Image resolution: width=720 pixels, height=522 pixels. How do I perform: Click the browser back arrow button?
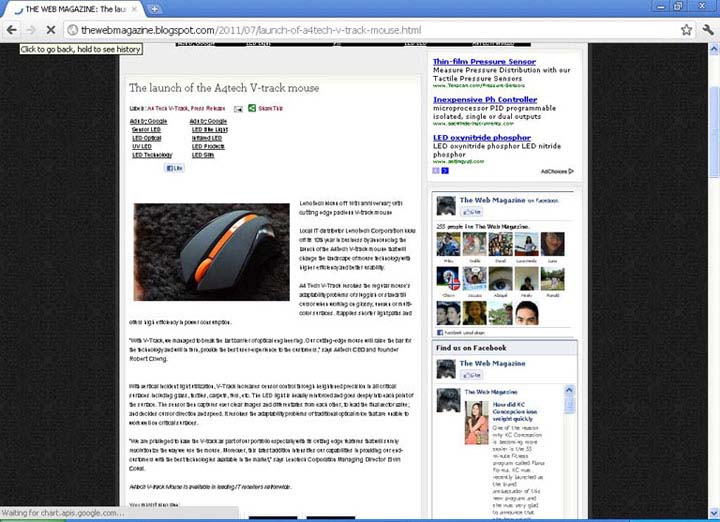pyautogui.click(x=11, y=30)
